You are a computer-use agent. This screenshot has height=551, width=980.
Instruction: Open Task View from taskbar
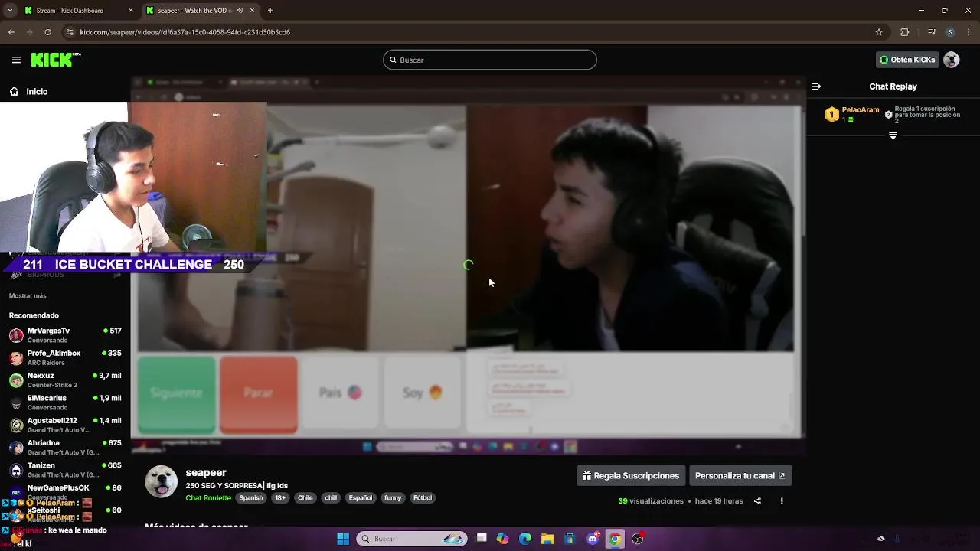click(481, 539)
